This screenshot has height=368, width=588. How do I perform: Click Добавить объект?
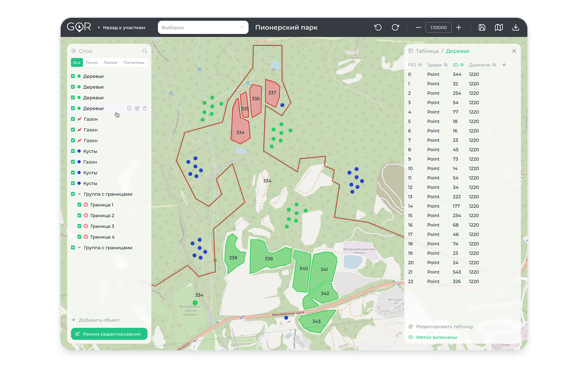tap(96, 320)
